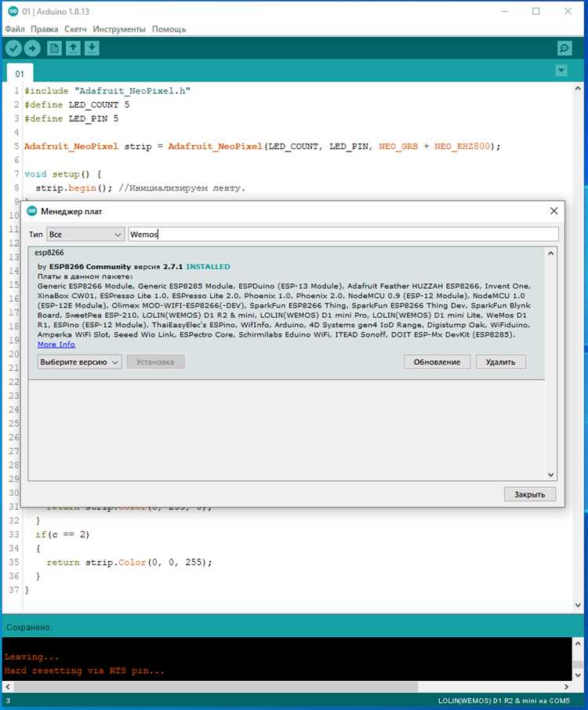Screen dimensions: 588x710
Task: Click the esp8266 package title
Action: tap(49, 253)
